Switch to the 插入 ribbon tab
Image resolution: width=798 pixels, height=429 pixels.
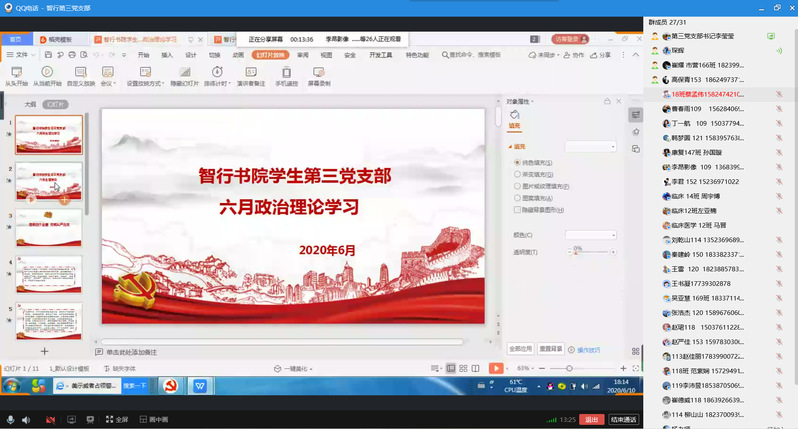coord(167,55)
